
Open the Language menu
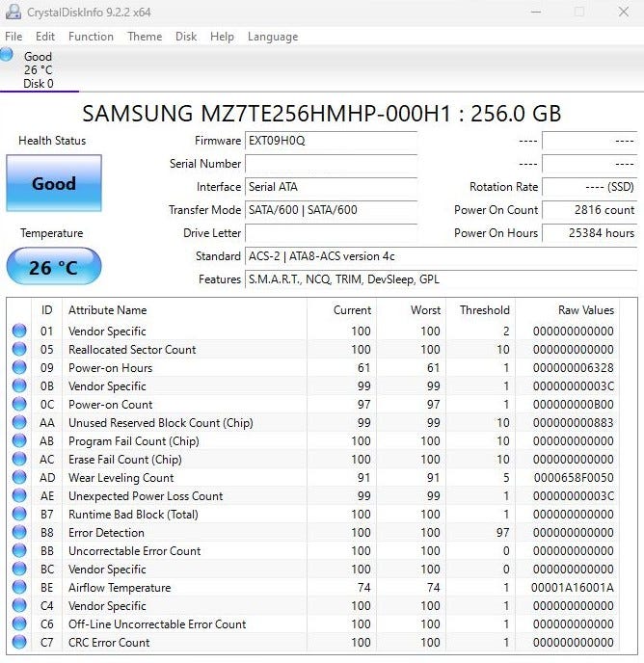273,37
